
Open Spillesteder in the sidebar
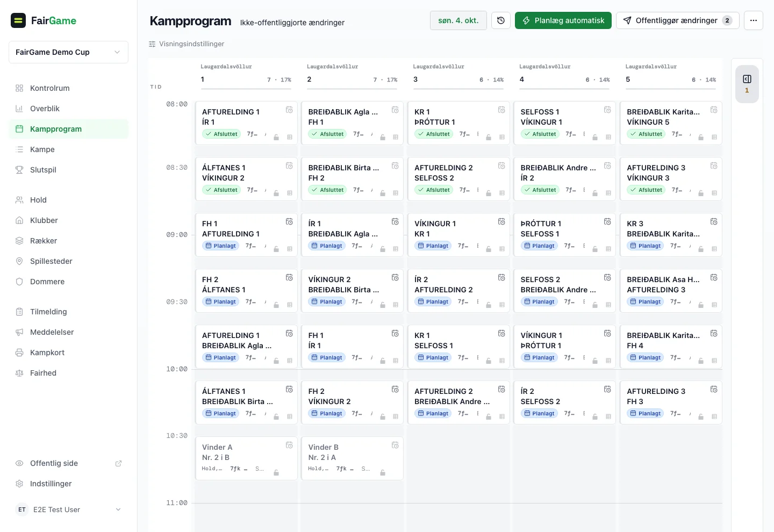[68, 261]
